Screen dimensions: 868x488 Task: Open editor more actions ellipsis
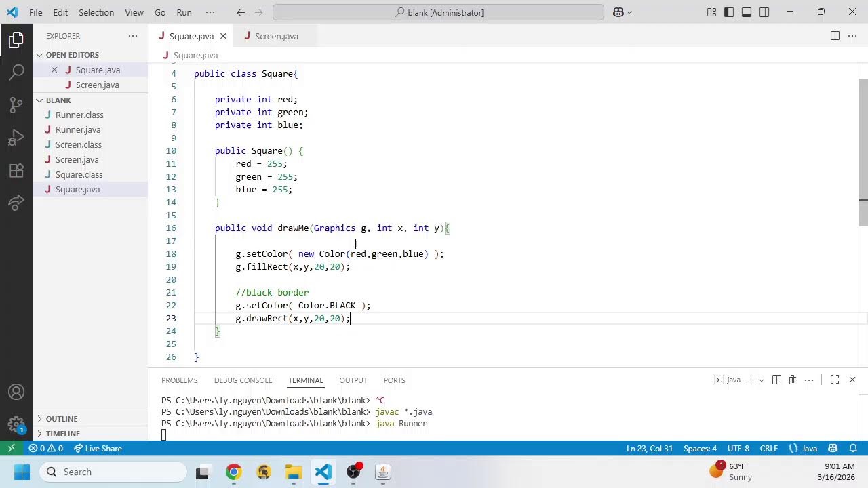click(x=852, y=36)
